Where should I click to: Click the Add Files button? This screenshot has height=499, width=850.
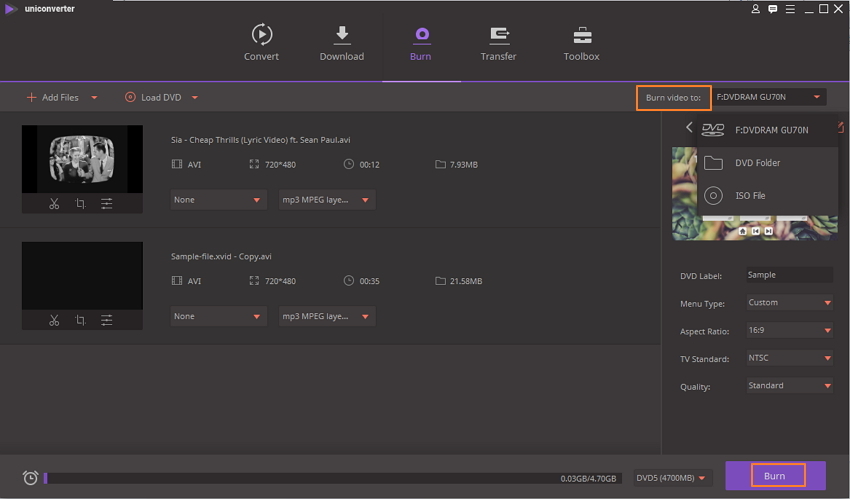click(53, 98)
